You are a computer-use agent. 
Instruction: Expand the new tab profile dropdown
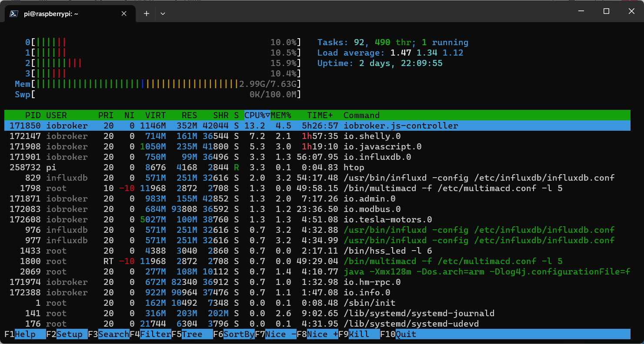(163, 13)
